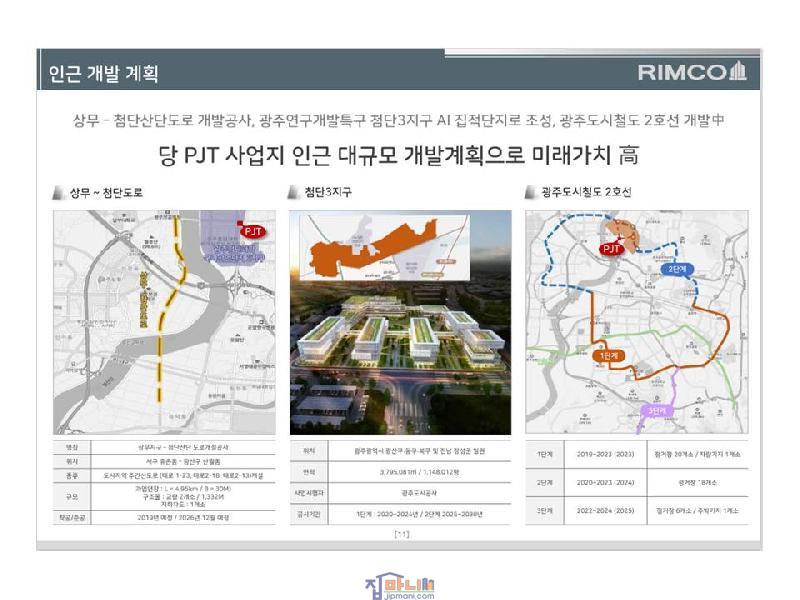Viewport: 800px width, 600px height.
Task: Click the bullet icon beside 첨단3지구 heading
Action: click(x=294, y=192)
